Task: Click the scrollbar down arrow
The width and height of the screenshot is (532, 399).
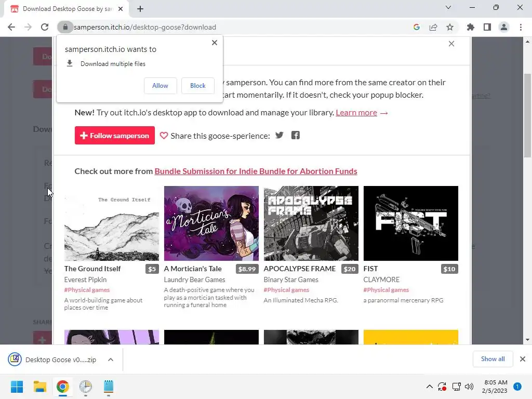Action: pyautogui.click(x=527, y=340)
